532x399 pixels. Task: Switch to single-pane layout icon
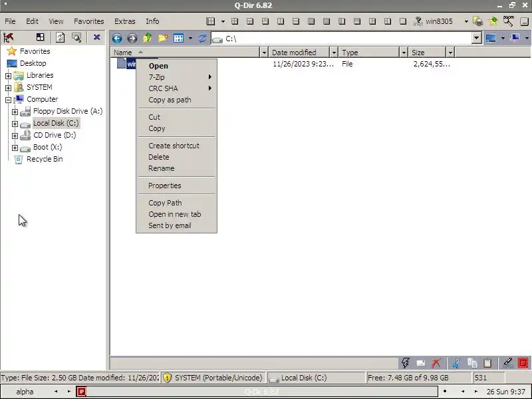pos(403,21)
